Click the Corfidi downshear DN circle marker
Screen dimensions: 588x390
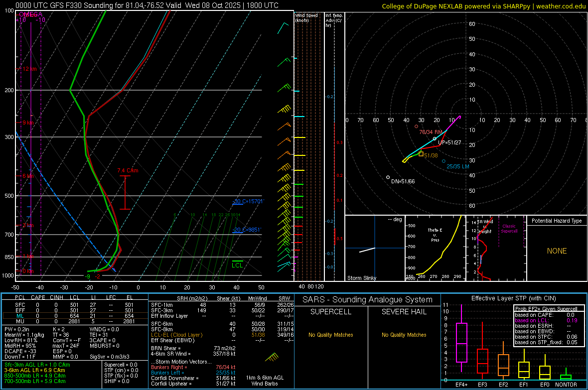388,177
